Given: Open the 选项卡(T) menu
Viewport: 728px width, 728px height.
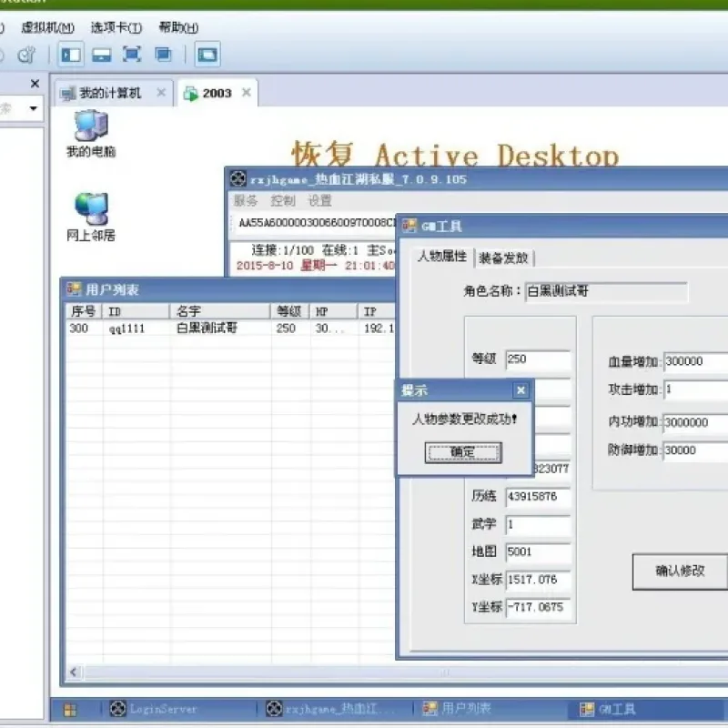Looking at the screenshot, I should point(116,27).
